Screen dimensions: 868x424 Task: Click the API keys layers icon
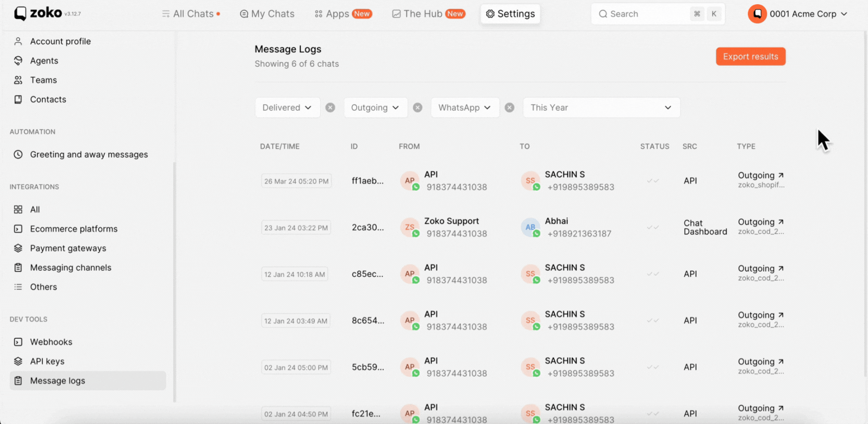18,361
